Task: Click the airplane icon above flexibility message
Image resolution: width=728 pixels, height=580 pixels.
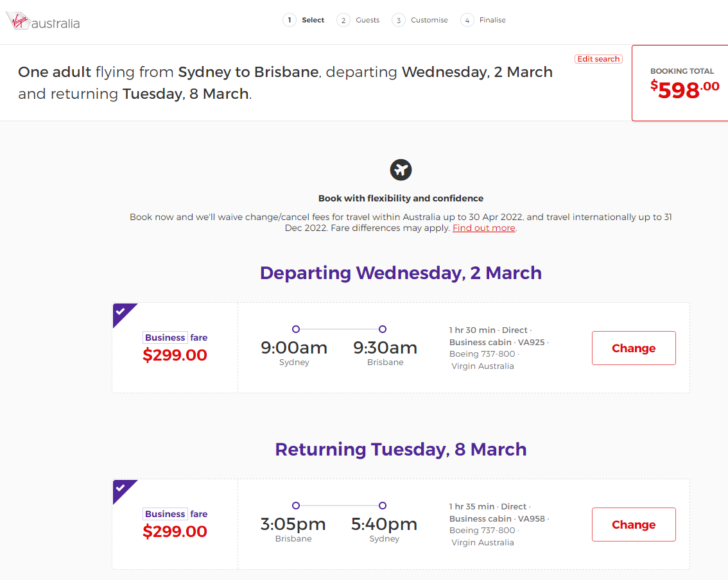Action: click(x=401, y=170)
